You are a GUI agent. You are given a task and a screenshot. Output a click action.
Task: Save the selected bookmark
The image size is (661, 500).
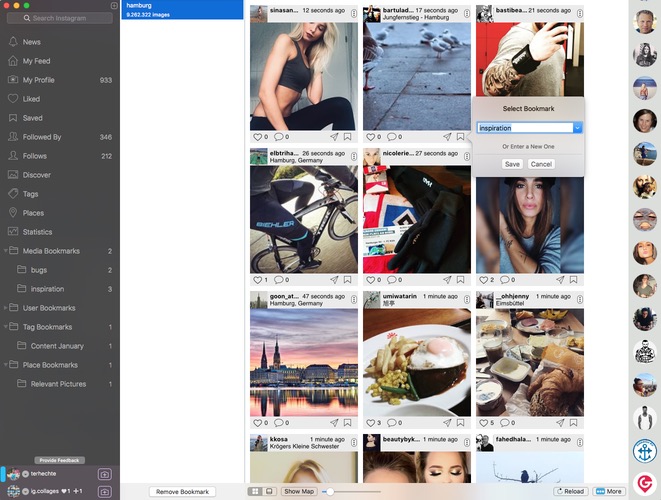pos(512,164)
